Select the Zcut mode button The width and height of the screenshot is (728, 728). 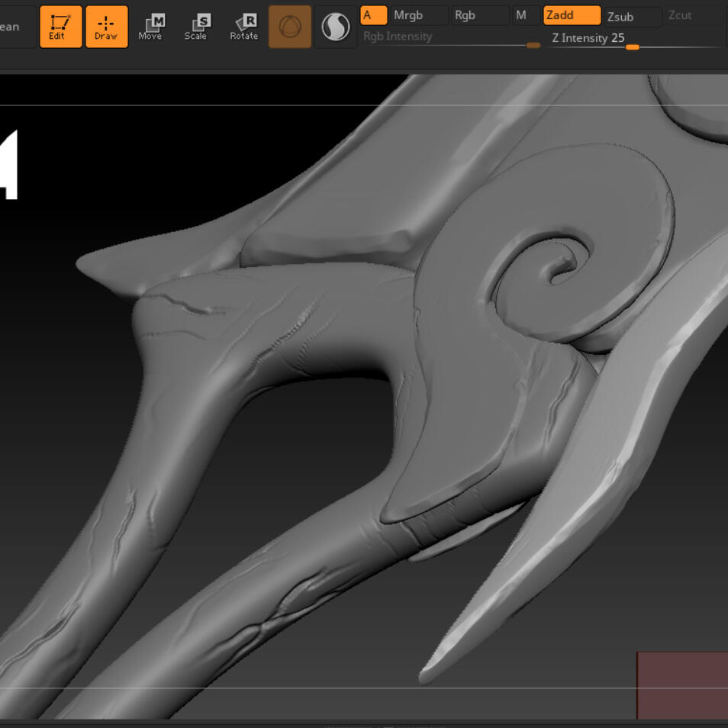tap(680, 15)
